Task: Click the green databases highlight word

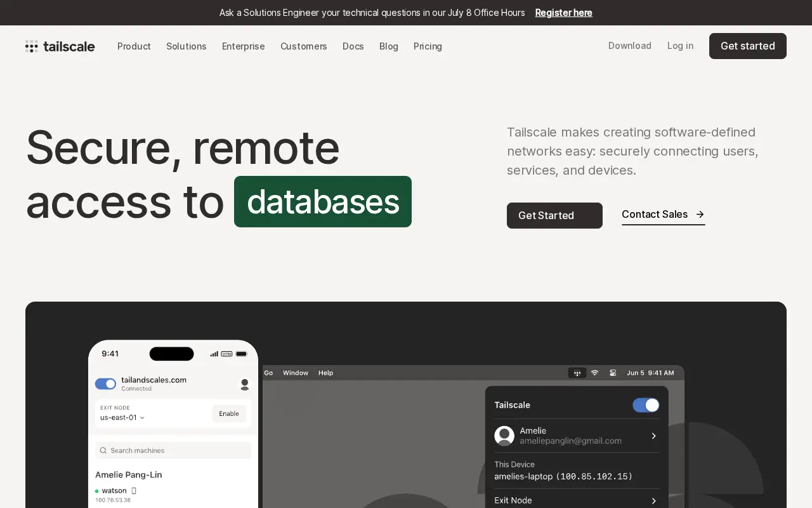Action: (x=323, y=201)
